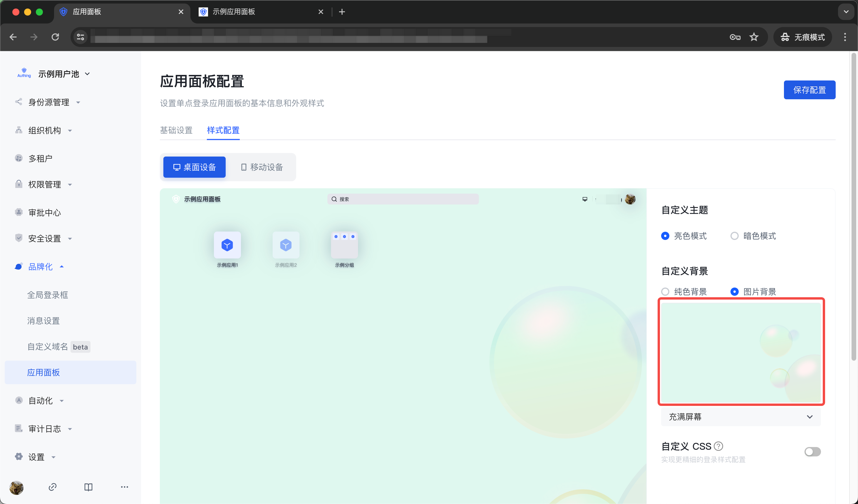Click the CSS help question mark icon
Image resolution: width=858 pixels, height=504 pixels.
pos(718,446)
